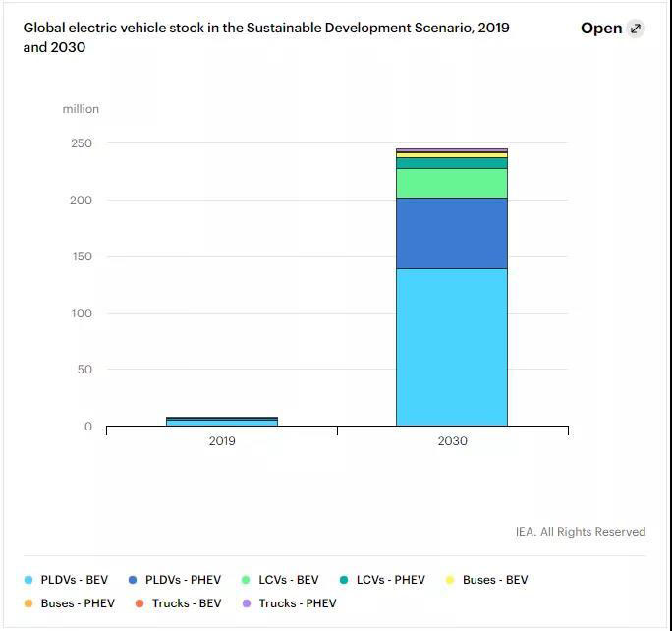
Task: Click the teal LCVs - PHEV legend dot
Action: point(344,580)
